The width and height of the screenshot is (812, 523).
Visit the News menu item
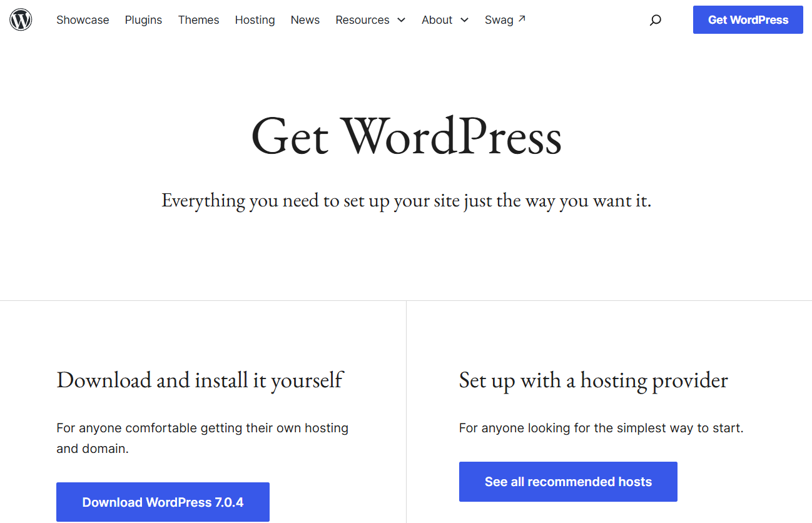click(x=305, y=20)
